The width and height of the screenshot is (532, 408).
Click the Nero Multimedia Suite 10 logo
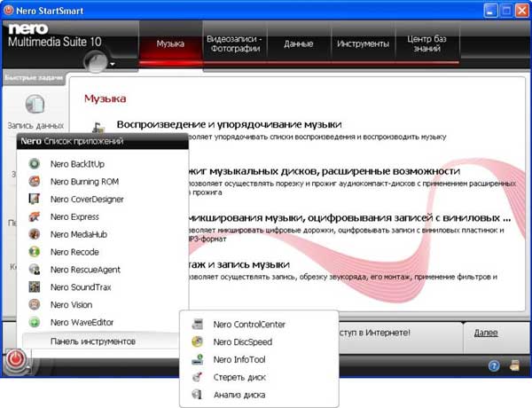(54, 35)
